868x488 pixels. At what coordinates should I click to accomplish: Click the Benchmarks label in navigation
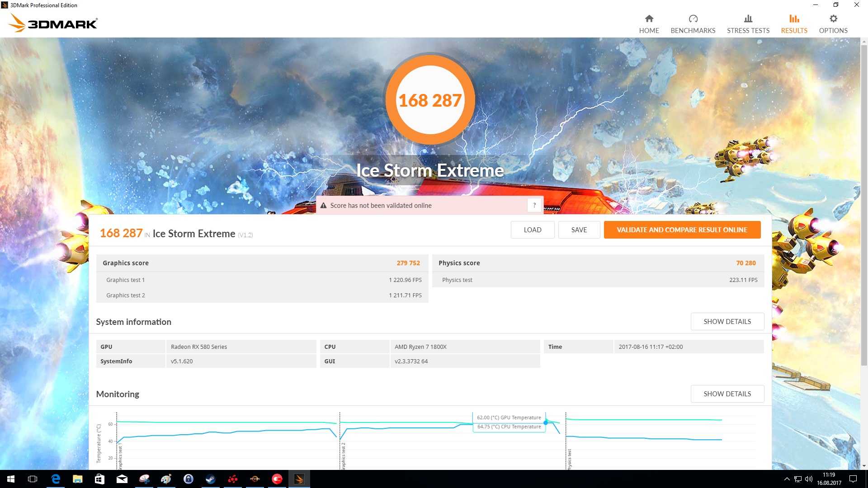point(693,31)
